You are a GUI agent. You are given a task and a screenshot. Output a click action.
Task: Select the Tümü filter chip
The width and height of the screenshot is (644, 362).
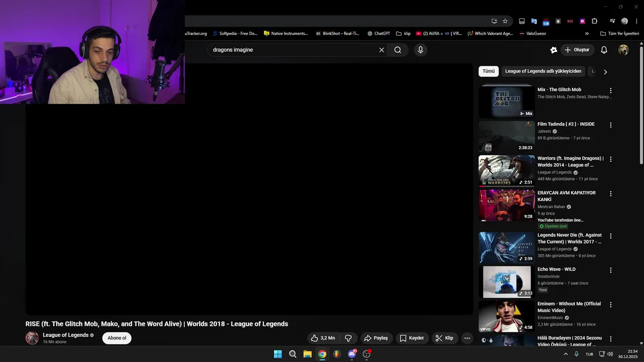click(489, 71)
